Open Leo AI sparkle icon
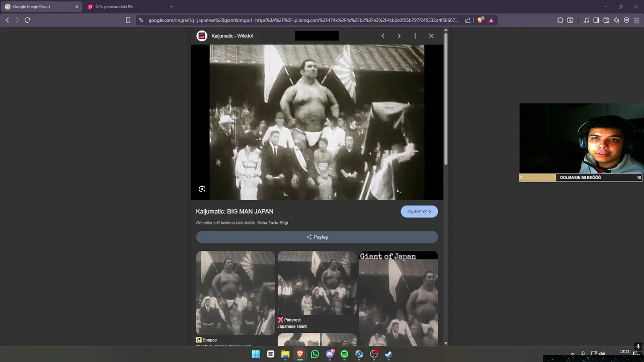The image size is (644, 362). [x=616, y=20]
